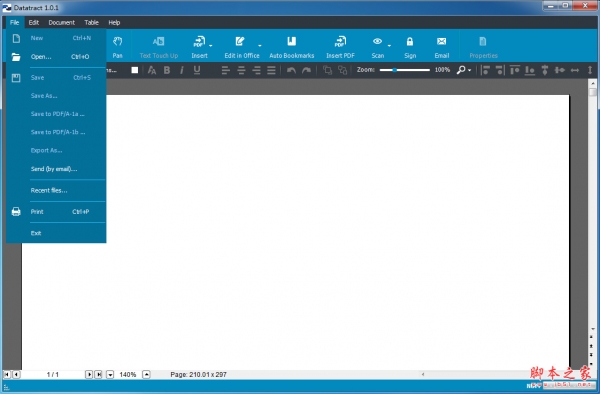The width and height of the screenshot is (600, 394).
Task: Open the Help menu
Action: (114, 23)
